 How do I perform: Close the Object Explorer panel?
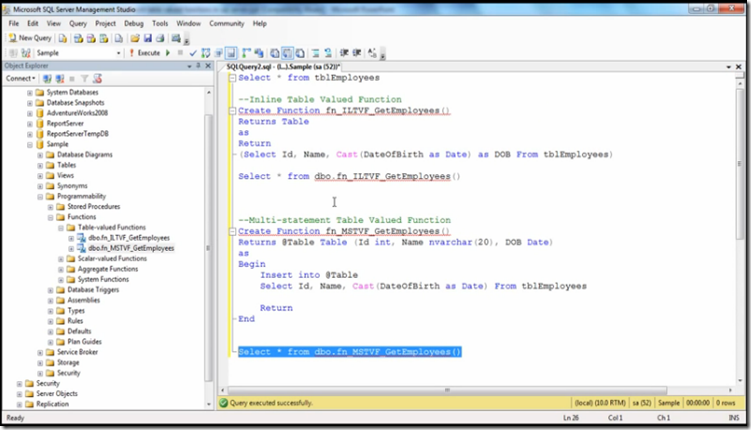(x=208, y=66)
